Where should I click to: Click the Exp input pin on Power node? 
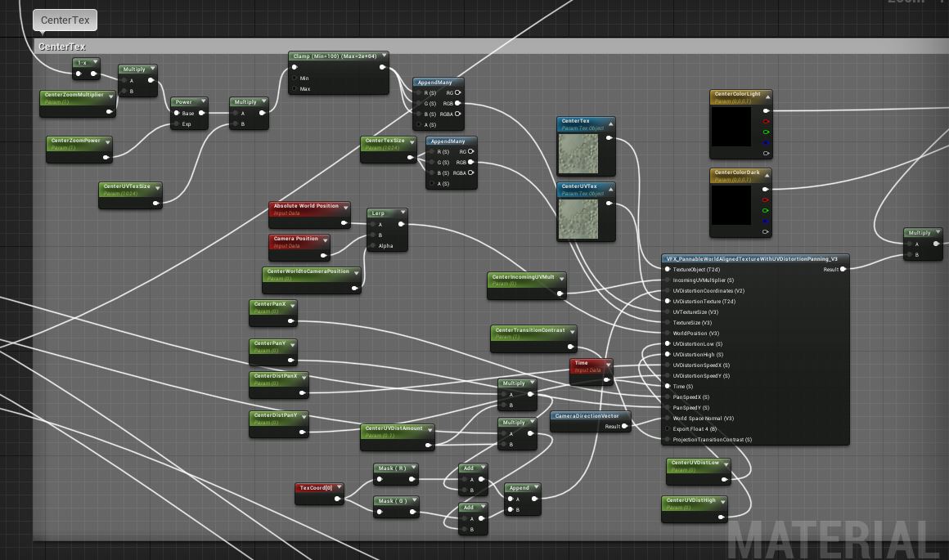(177, 124)
